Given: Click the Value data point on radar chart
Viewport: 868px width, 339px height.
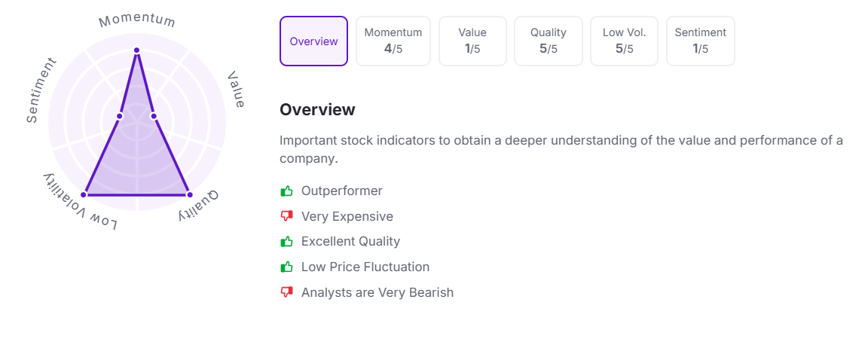Looking at the screenshot, I should [154, 116].
